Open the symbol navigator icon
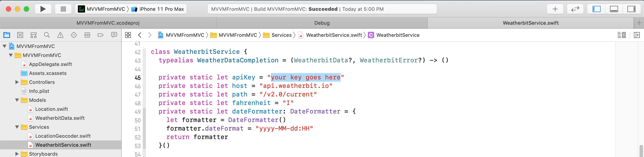The width and height of the screenshot is (644, 157). pos(34,35)
